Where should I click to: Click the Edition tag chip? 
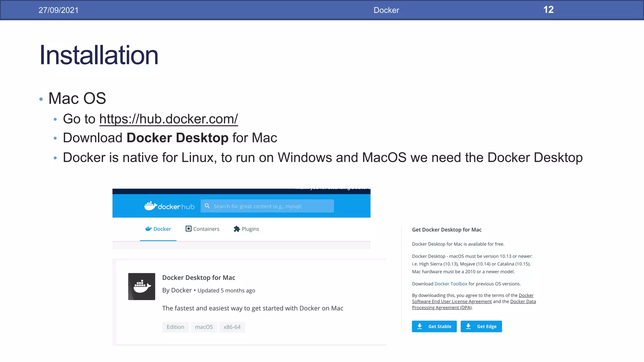[x=175, y=327]
